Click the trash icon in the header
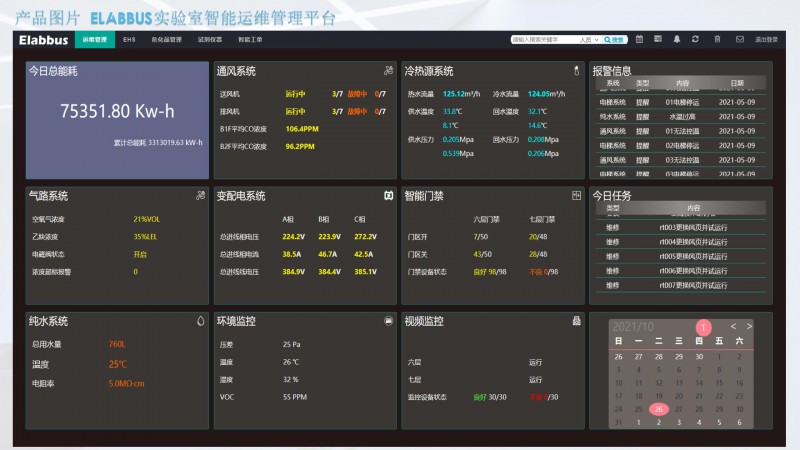Screen dimensions: 800x450 (x=717, y=39)
